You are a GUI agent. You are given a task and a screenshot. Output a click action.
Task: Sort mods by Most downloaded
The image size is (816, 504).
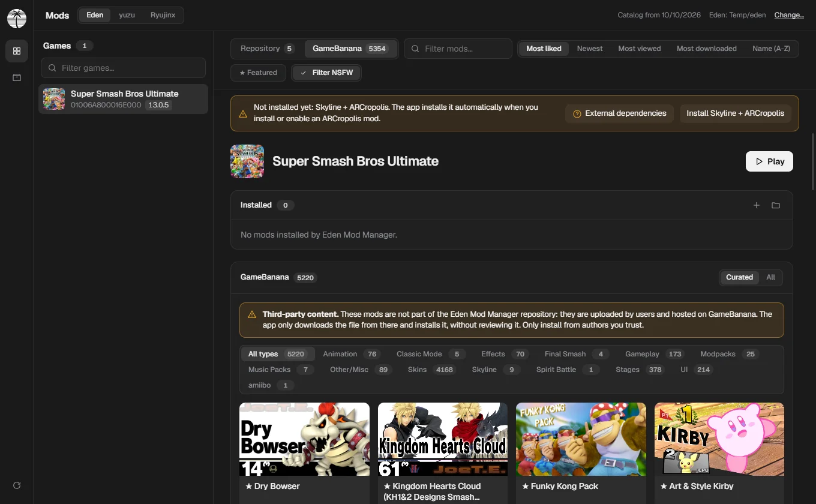(x=707, y=49)
